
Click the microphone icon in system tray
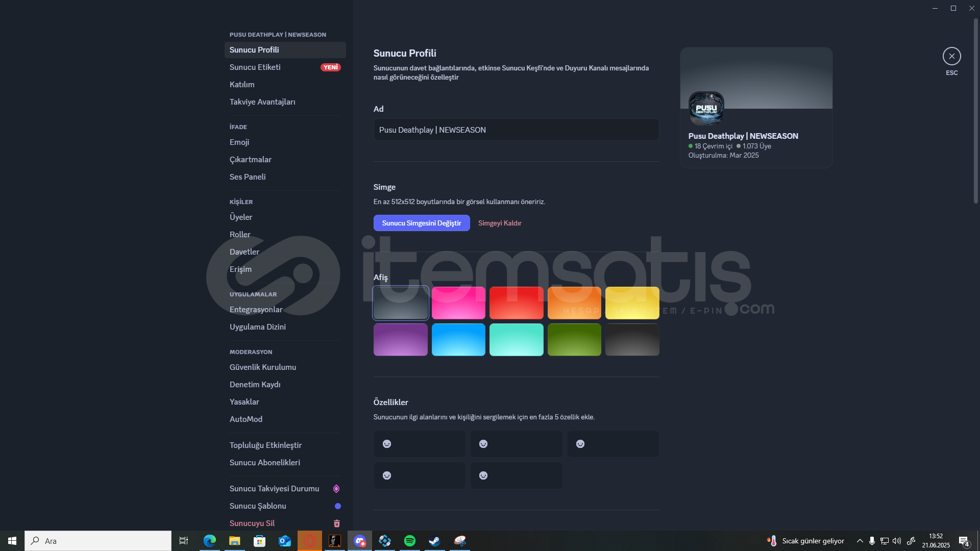click(x=872, y=541)
